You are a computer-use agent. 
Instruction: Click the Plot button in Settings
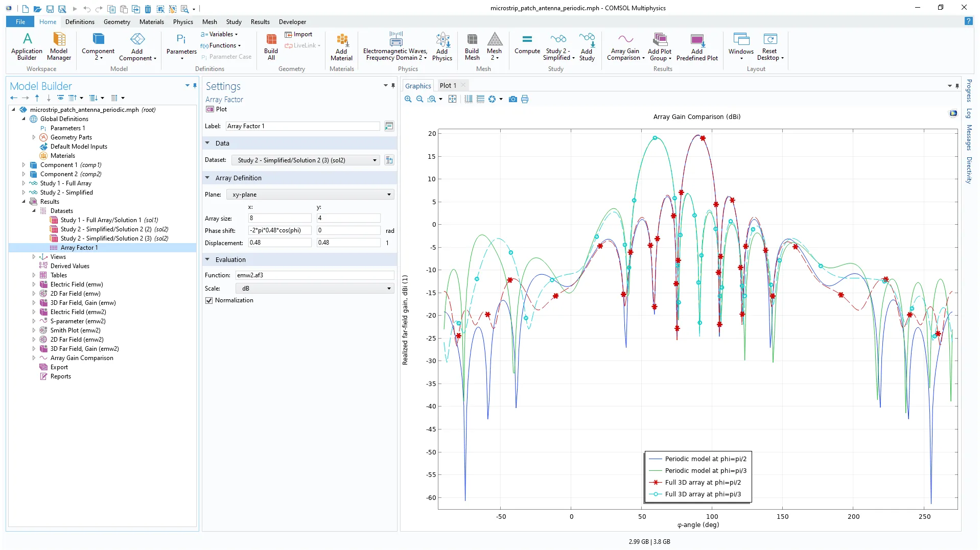coord(217,109)
